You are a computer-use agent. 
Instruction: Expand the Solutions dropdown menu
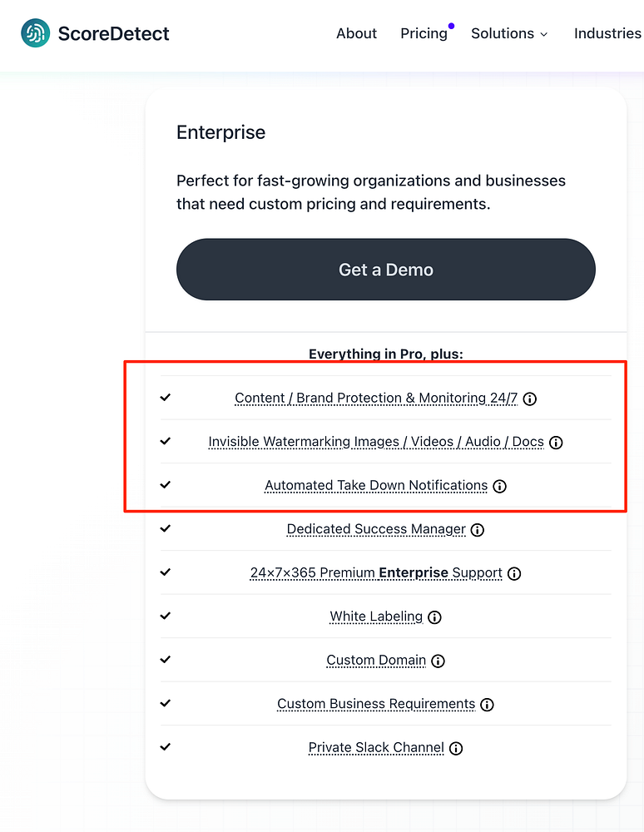point(509,33)
